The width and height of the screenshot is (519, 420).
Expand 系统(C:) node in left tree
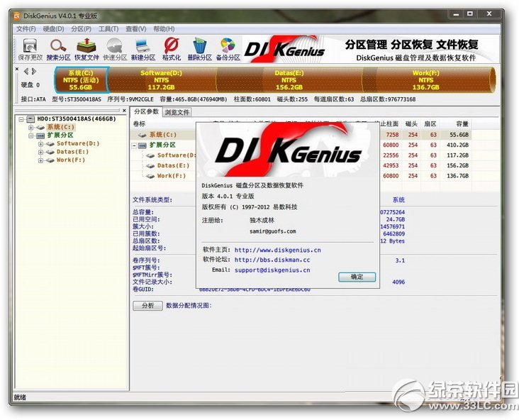tap(30, 127)
